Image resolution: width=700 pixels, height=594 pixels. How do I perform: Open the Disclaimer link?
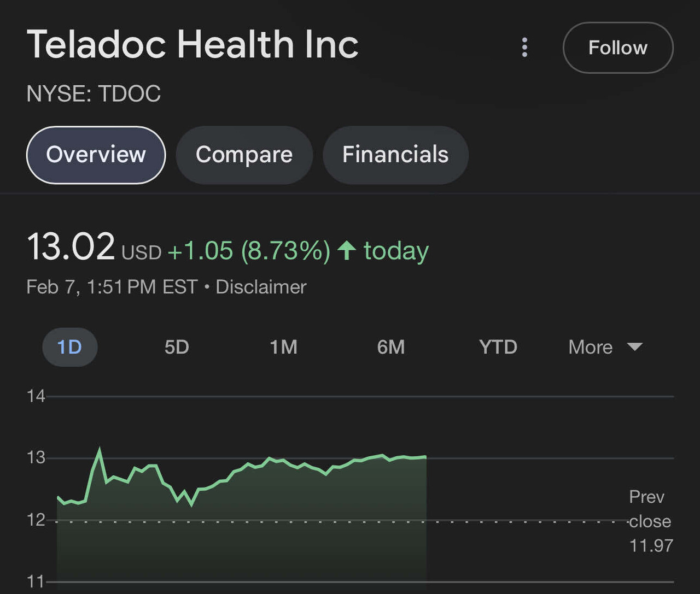(x=261, y=286)
